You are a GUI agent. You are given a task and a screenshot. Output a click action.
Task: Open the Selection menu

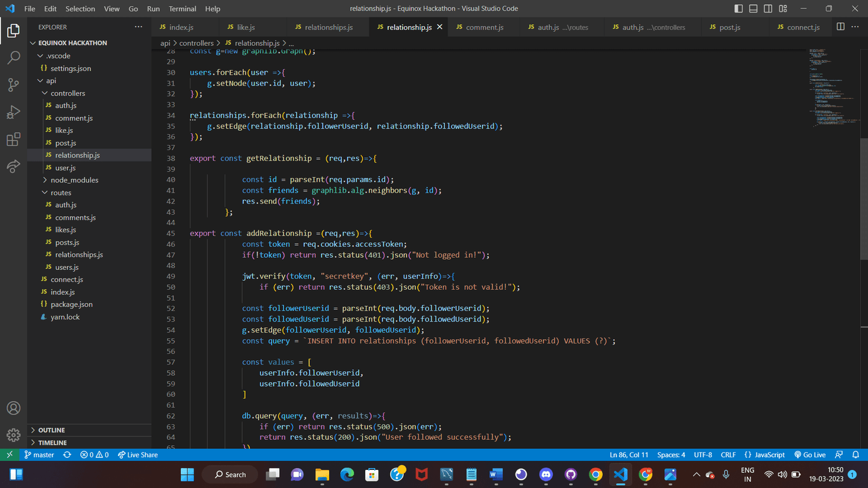point(80,8)
